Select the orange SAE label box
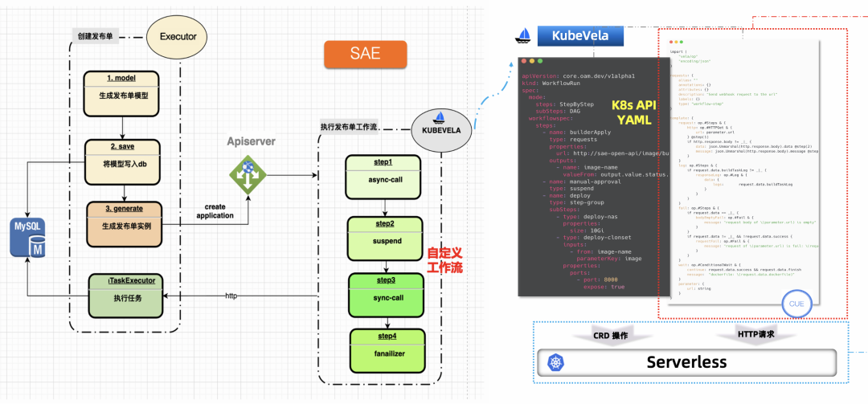Screen dimensions: 868x404 tap(366, 54)
